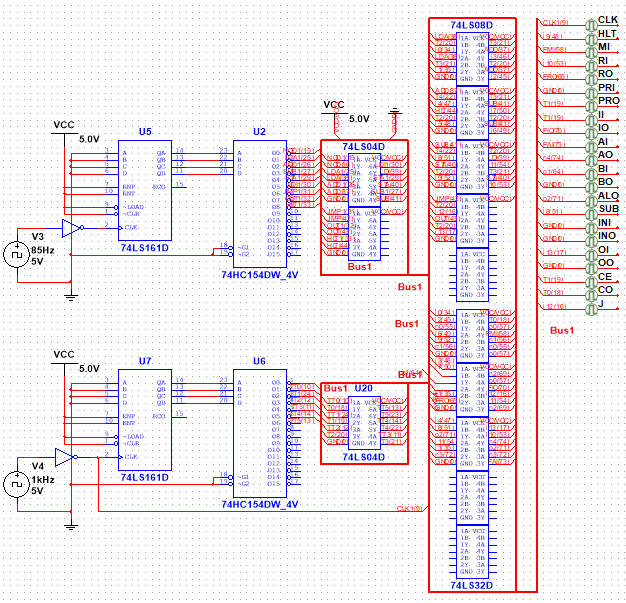Click the ~LOAD pin on chip U7
This screenshot has width=626, height=603.
pyautogui.click(x=134, y=436)
